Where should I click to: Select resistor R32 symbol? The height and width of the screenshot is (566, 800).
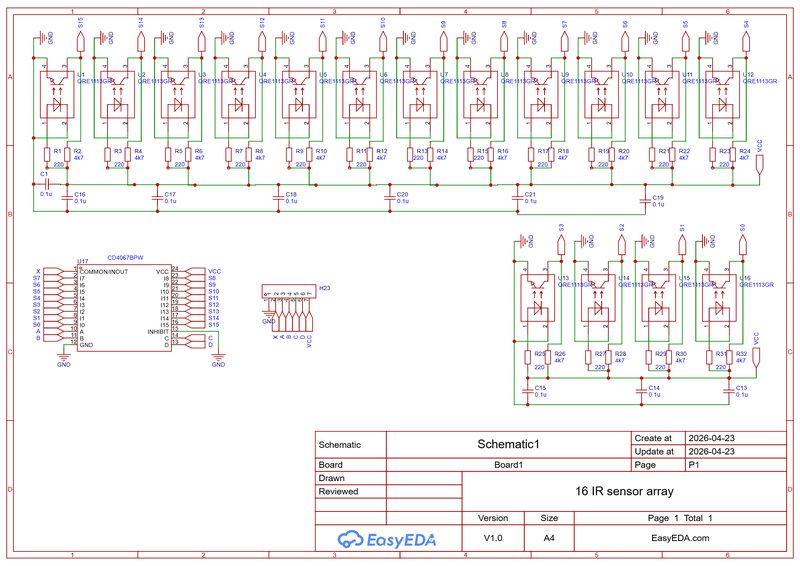tap(730, 357)
